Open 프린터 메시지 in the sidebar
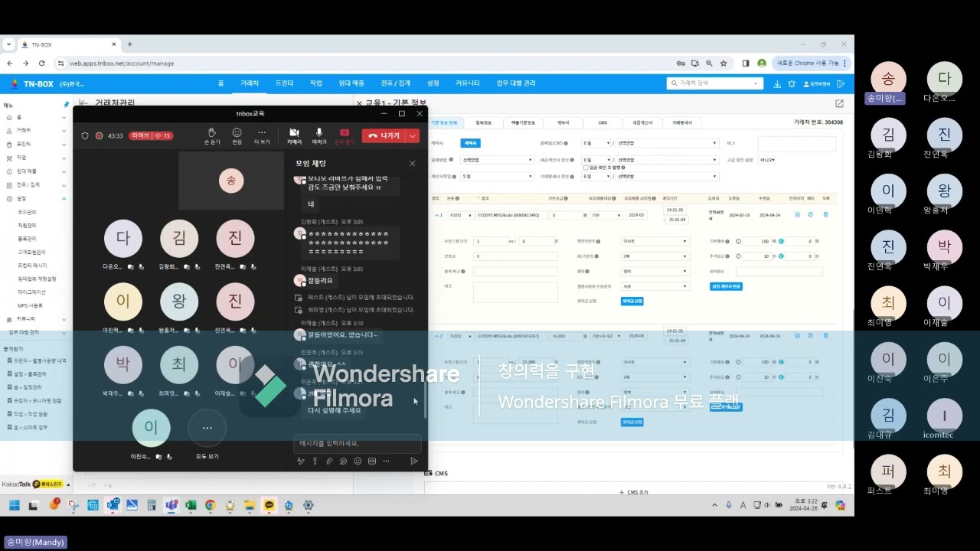Viewport: 980px width, 551px height. 32,265
